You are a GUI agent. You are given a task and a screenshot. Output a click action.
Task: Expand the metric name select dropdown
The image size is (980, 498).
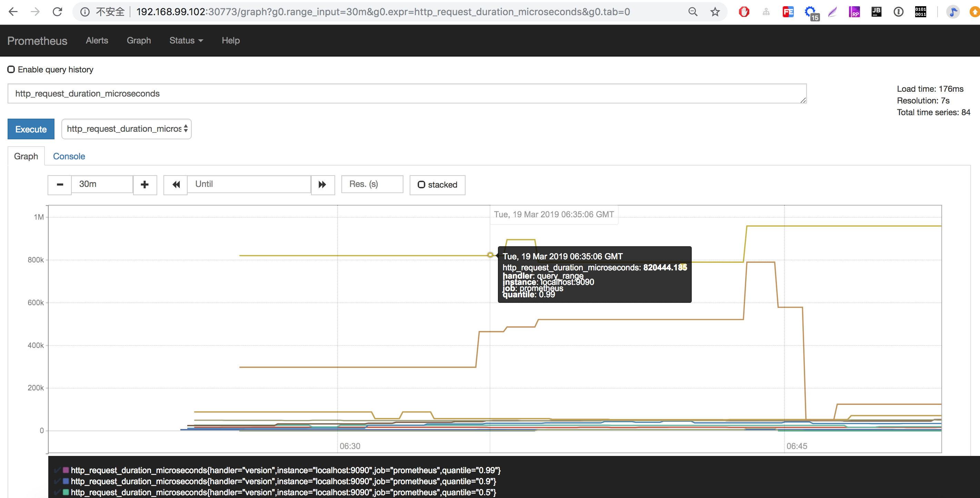(x=126, y=129)
